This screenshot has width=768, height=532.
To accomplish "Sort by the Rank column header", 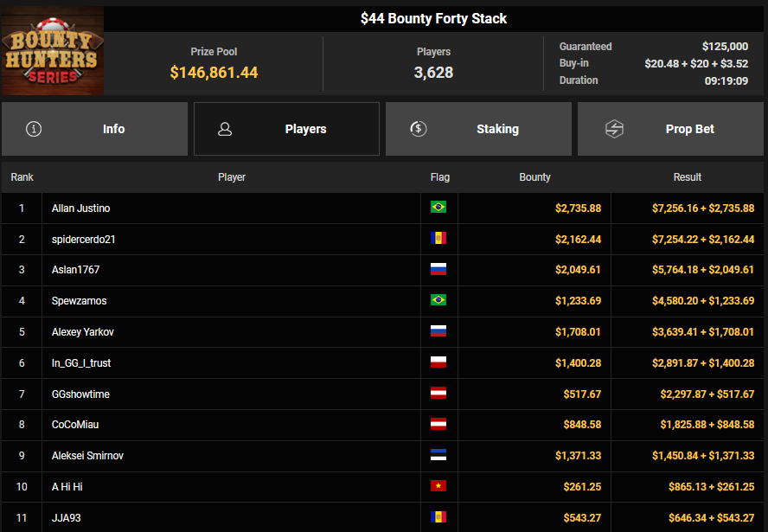I will tap(22, 177).
